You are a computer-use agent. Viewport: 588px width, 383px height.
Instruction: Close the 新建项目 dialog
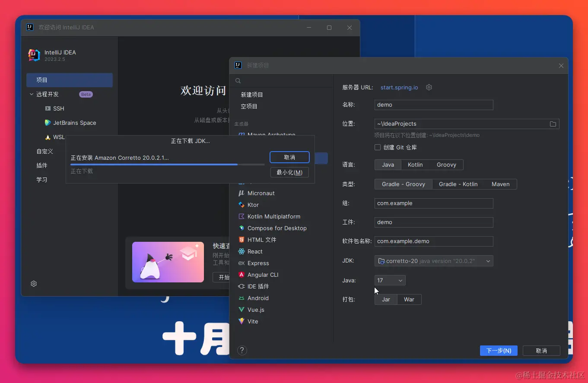coord(561,66)
